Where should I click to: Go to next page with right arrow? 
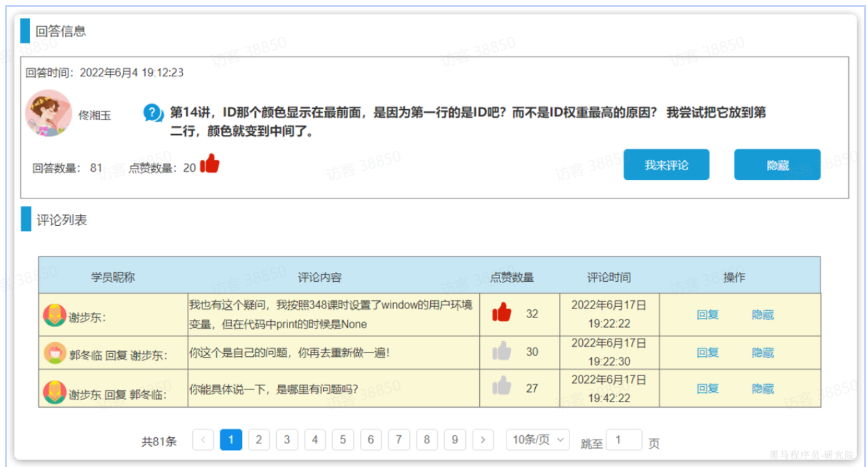point(483,440)
